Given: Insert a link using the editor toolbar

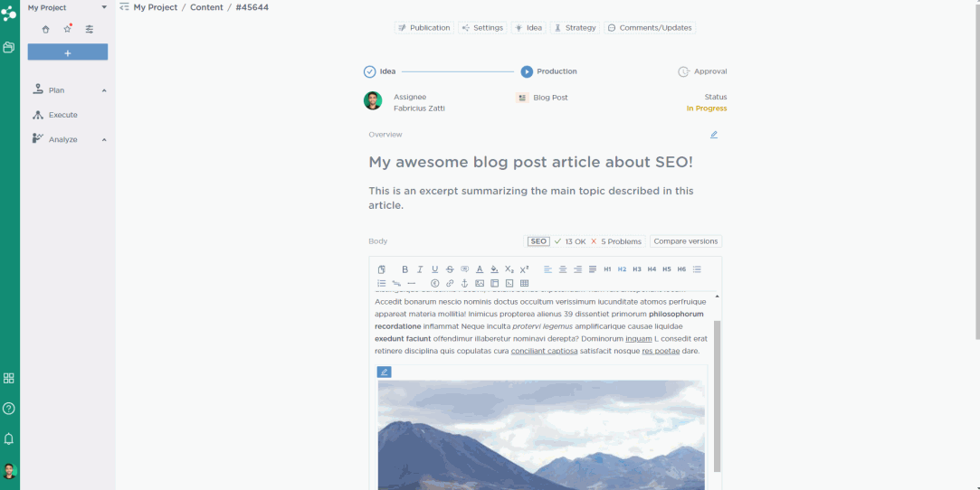Looking at the screenshot, I should [x=450, y=283].
